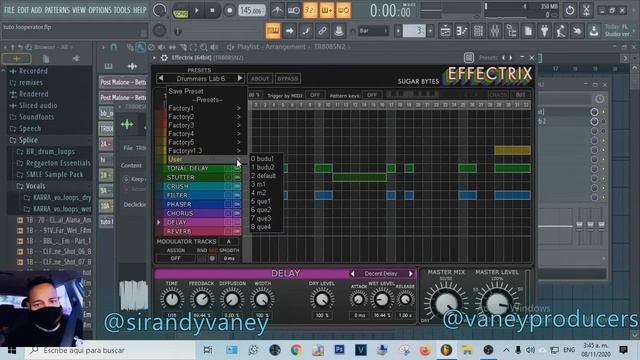Image resolution: width=640 pixels, height=360 pixels.
Task: Click the stamp tool icon in toolbar
Action: 338,31
